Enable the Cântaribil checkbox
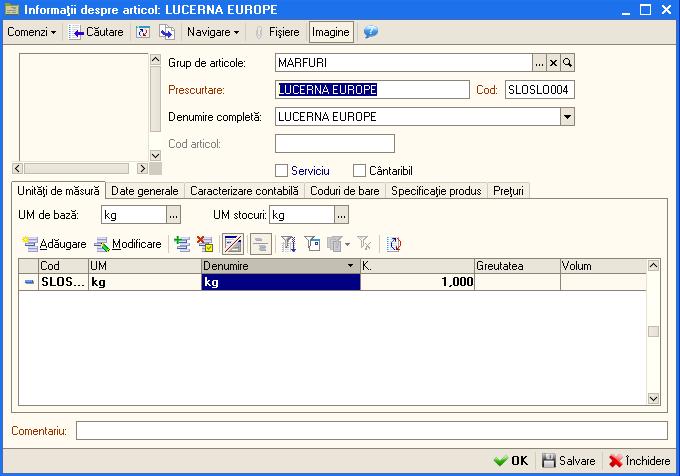This screenshot has height=476, width=680. 359,171
